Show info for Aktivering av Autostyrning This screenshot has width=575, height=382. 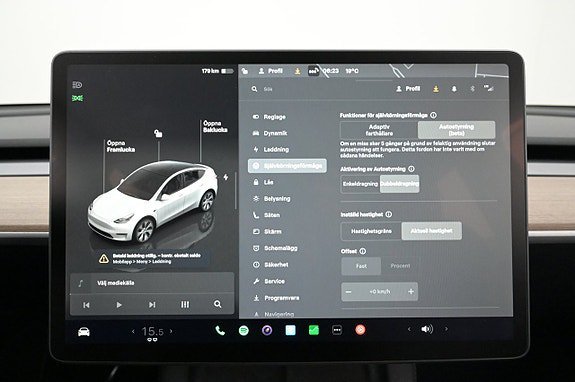click(411, 169)
